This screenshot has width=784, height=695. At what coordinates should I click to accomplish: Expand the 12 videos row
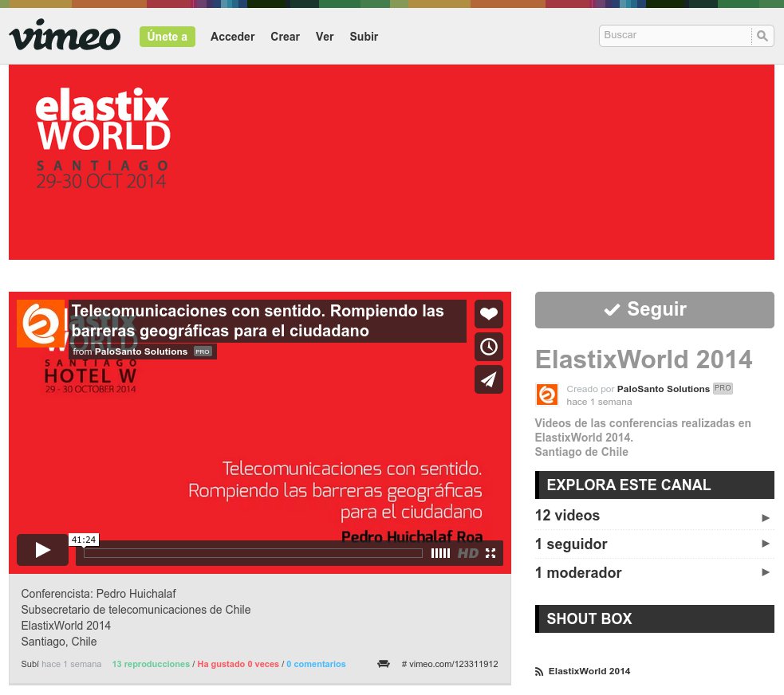click(654, 516)
